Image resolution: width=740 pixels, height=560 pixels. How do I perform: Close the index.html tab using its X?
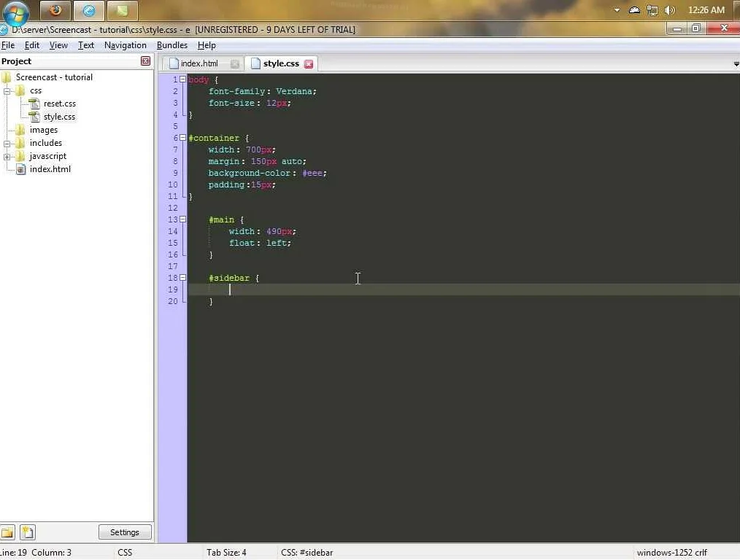point(234,64)
